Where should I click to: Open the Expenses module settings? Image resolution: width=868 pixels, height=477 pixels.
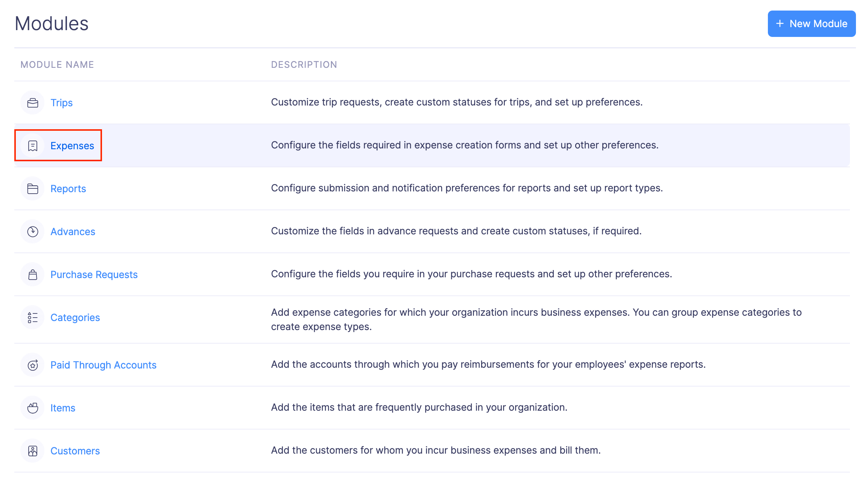[73, 145]
